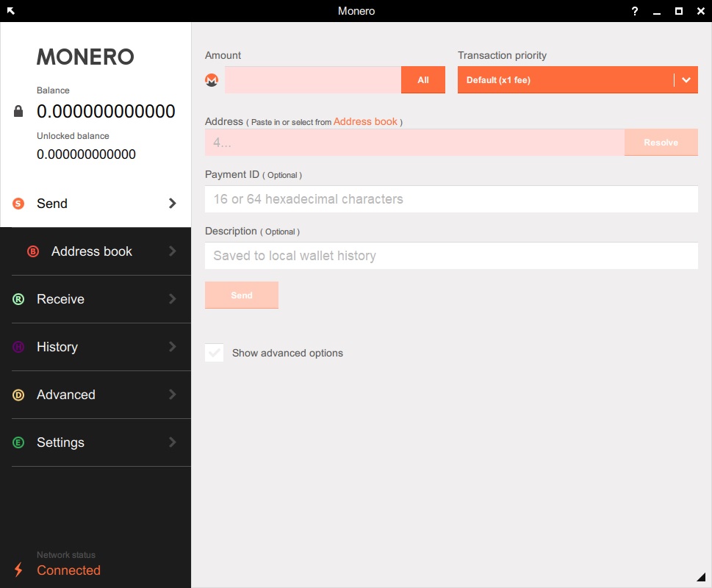Click the green Receive R icon

tap(18, 299)
